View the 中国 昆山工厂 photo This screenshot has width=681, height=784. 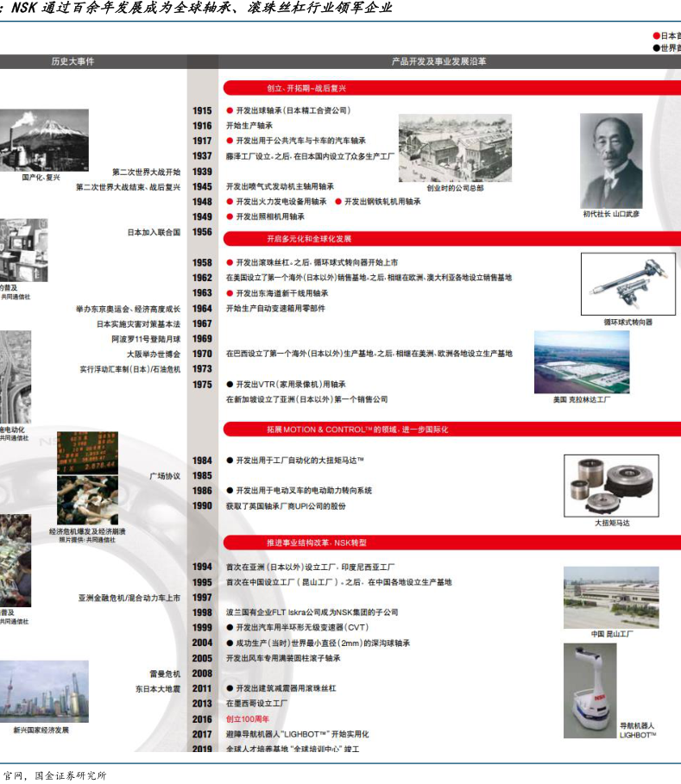coord(611,597)
